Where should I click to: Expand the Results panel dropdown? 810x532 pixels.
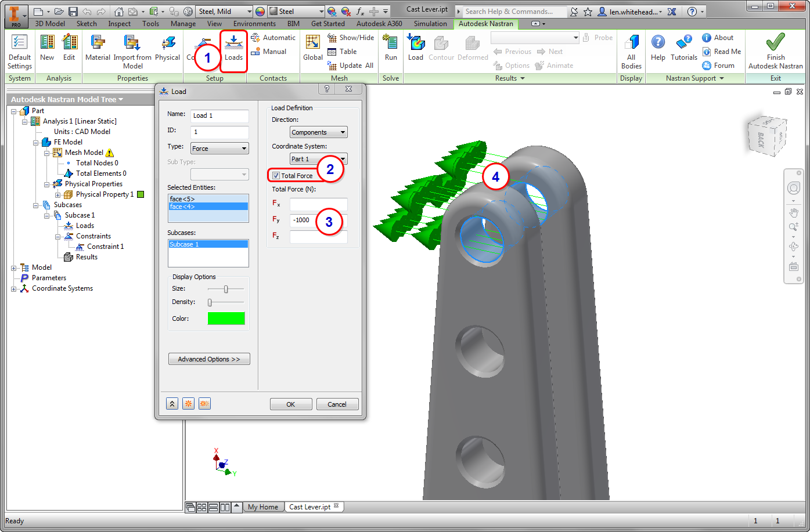coord(510,78)
